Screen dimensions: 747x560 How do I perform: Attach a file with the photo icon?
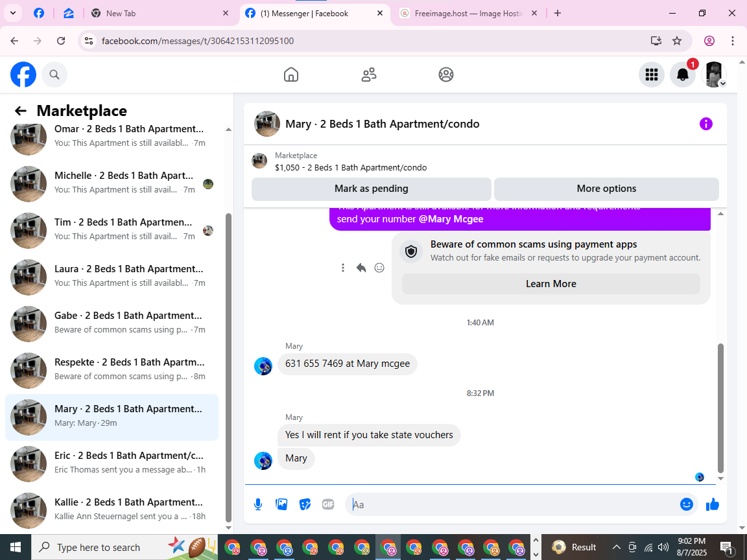281,504
